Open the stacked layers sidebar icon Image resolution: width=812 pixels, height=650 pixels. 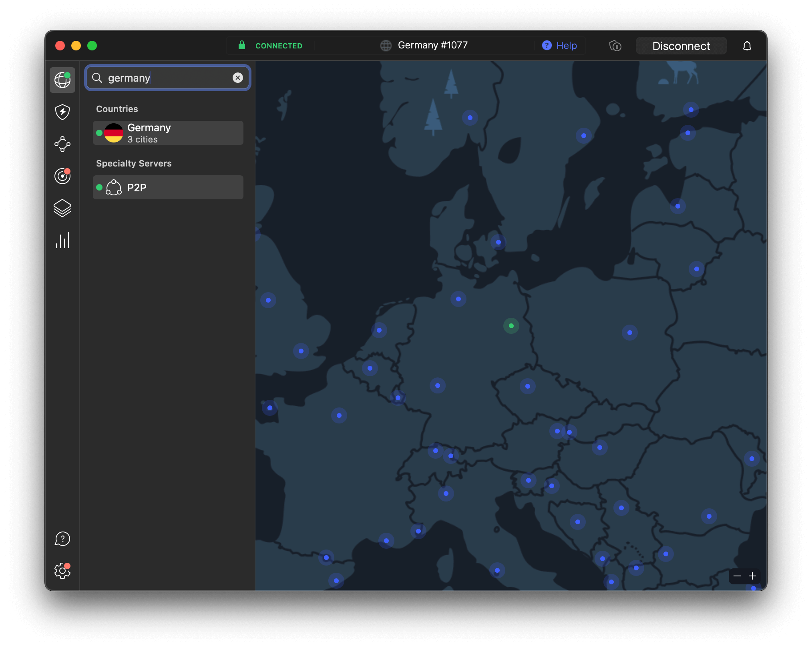click(x=62, y=208)
